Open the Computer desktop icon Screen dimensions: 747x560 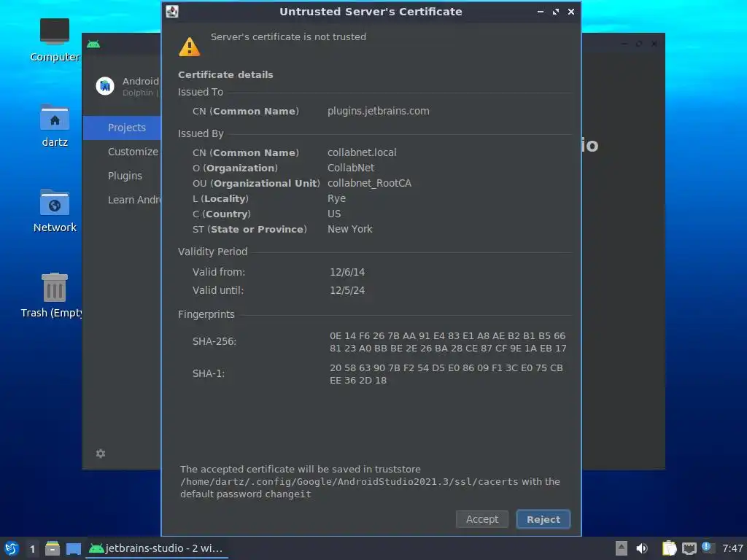pos(54,40)
